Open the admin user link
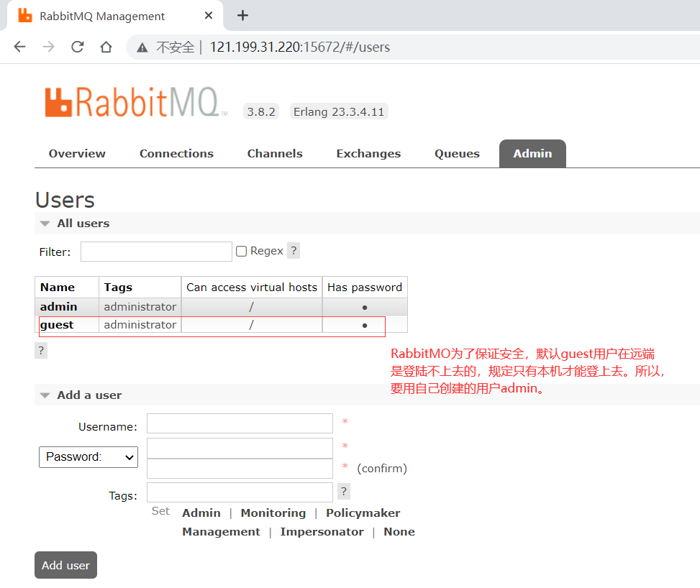 coord(58,307)
